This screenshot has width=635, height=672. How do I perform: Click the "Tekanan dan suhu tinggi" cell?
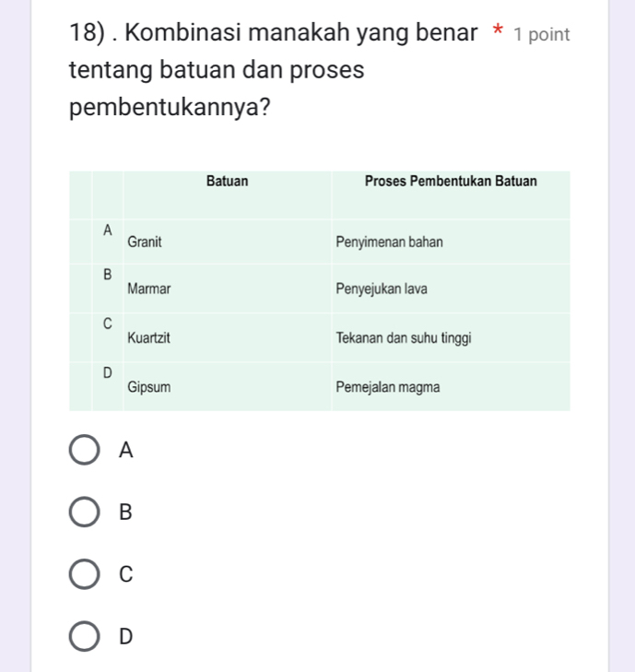(x=405, y=338)
